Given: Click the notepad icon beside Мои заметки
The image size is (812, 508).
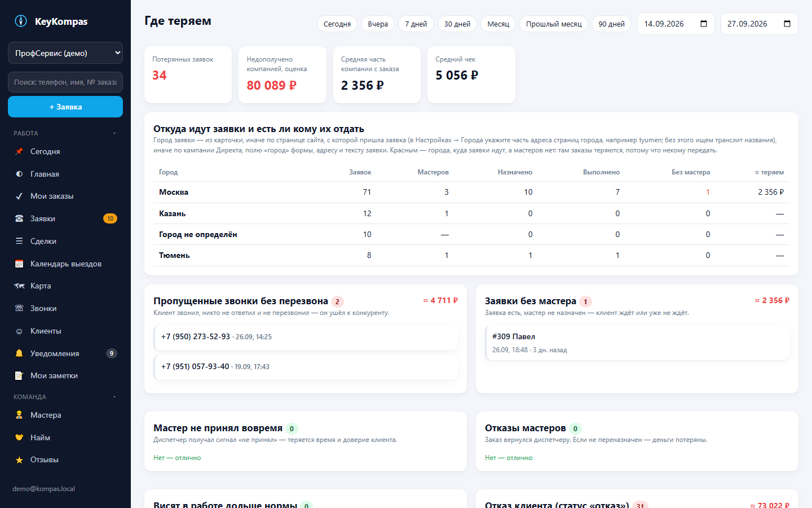Looking at the screenshot, I should coord(19,375).
